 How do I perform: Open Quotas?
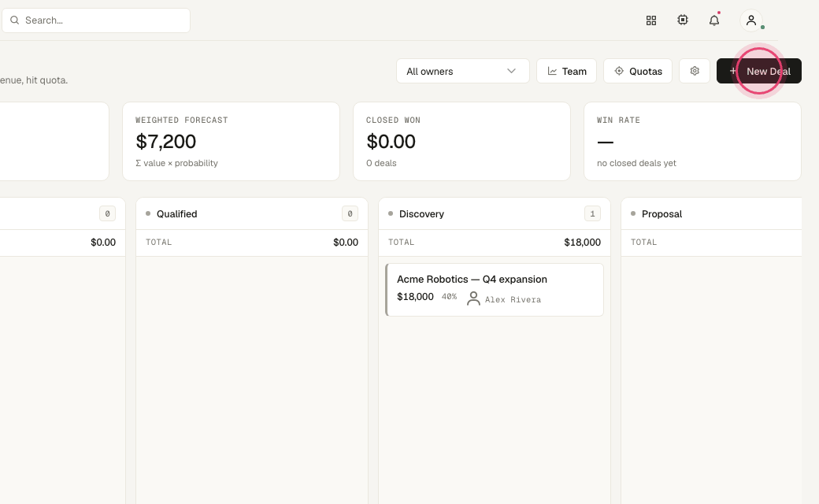coord(638,71)
